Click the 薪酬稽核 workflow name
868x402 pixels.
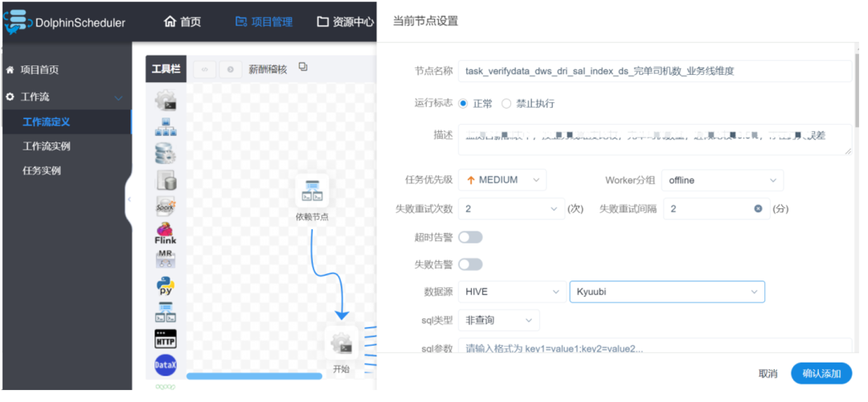[268, 70]
